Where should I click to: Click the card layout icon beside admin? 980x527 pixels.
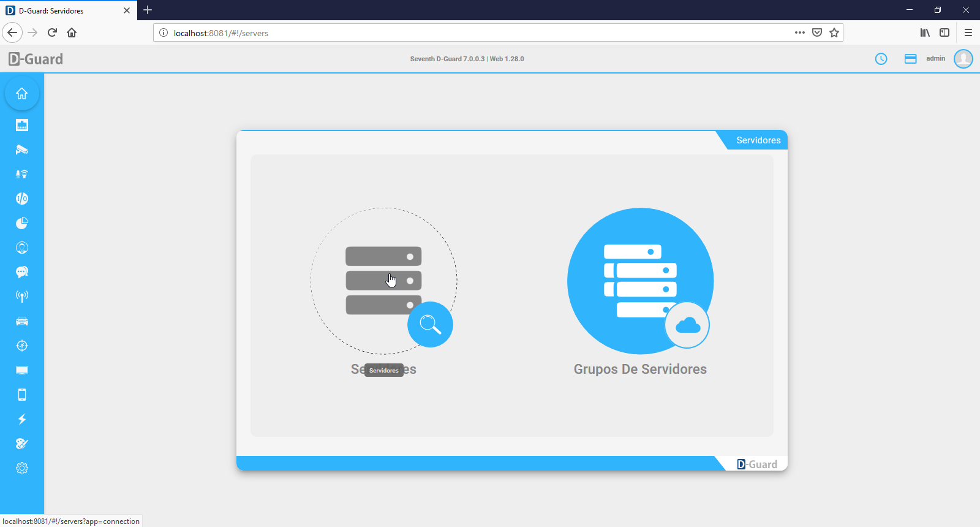[911, 59]
